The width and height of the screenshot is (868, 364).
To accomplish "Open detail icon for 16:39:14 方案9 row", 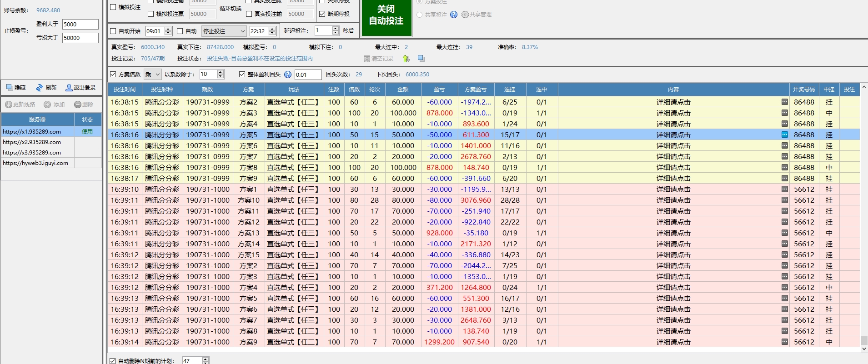I will pos(785,342).
